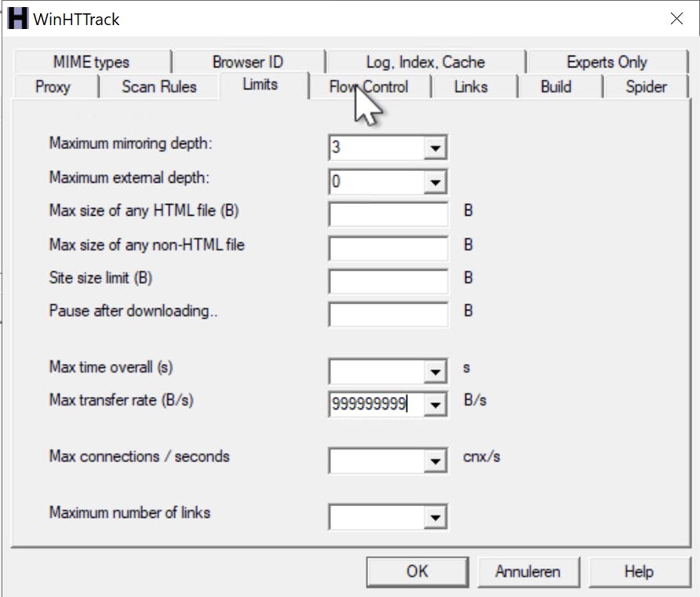Click the Max connections / seconds text field
Screen dimensions: 700x597
click(377, 461)
